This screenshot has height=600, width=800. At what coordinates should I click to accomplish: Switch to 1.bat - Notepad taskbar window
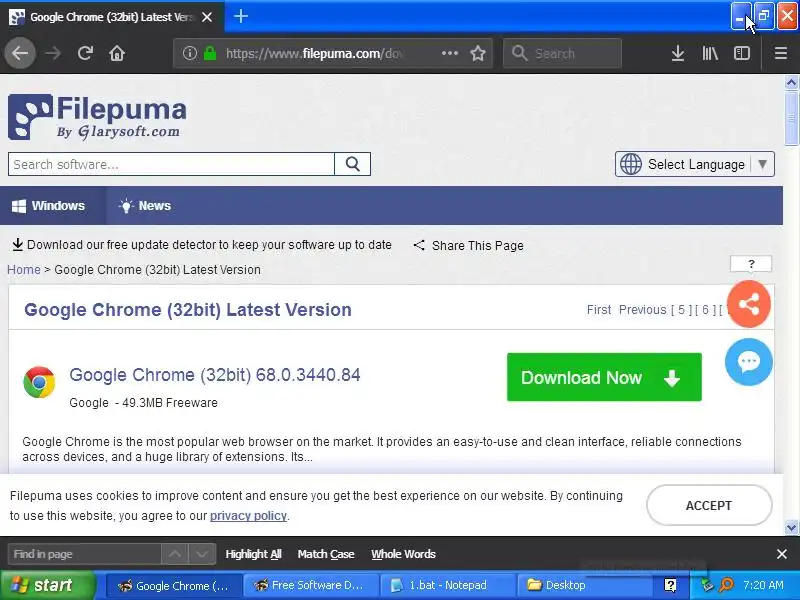[447, 585]
